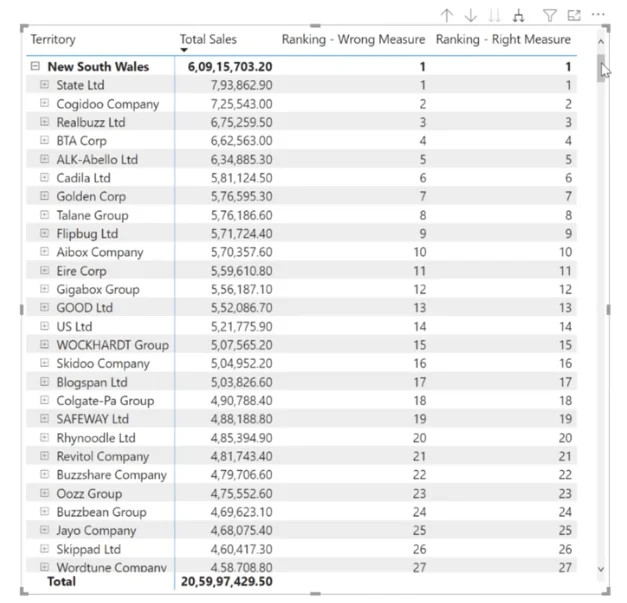Expand all down one level icon
The image size is (627, 603).
click(519, 16)
